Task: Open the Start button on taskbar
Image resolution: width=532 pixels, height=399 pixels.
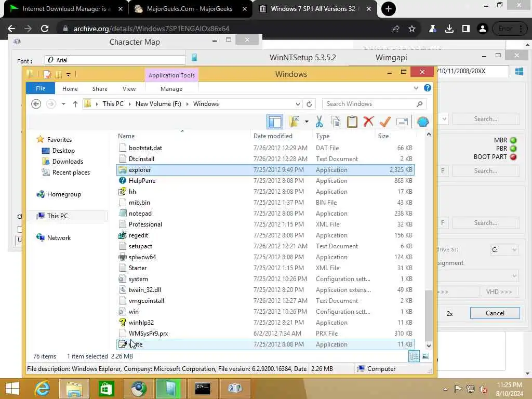Action: click(12, 389)
